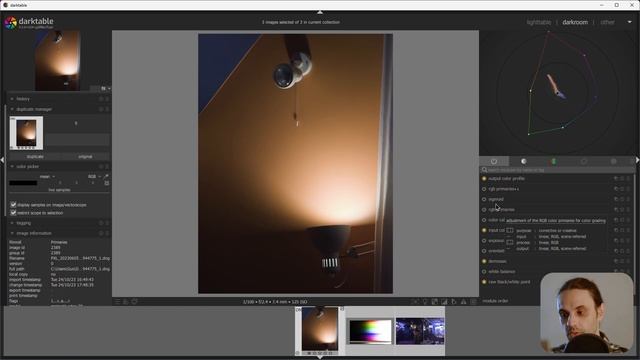Toggle the exposure module on/off

484,241
